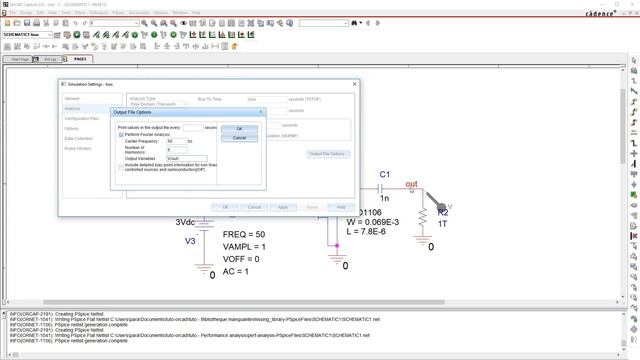The image size is (640, 360).
Task: Pick the Place Ground tool
Action: click(634, 184)
